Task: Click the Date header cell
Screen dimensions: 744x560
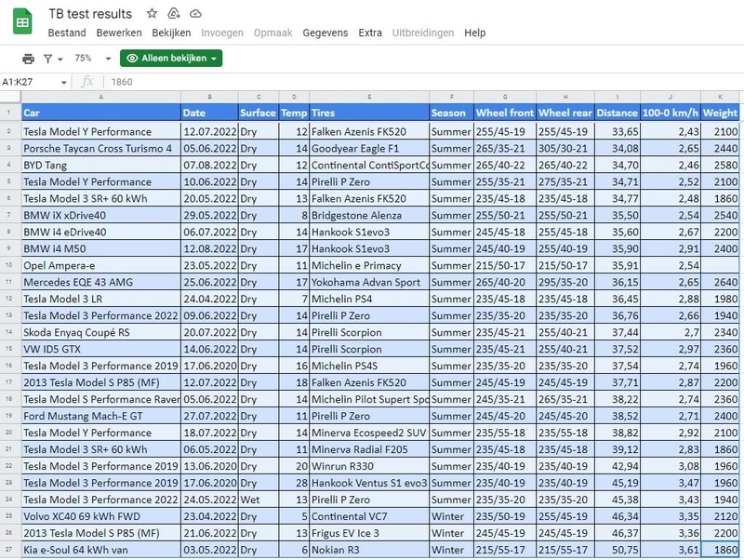Action: (x=209, y=113)
